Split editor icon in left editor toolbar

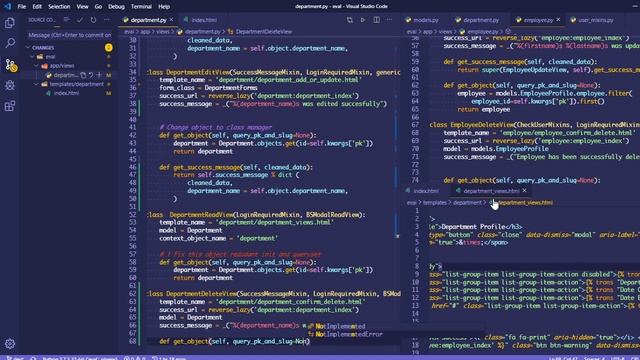click(376, 20)
